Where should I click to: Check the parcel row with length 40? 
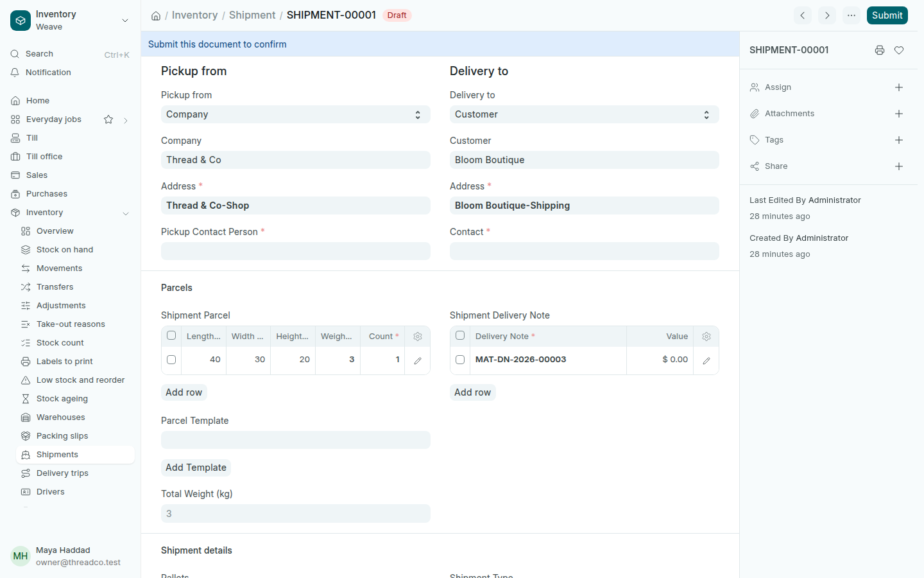pos(171,360)
